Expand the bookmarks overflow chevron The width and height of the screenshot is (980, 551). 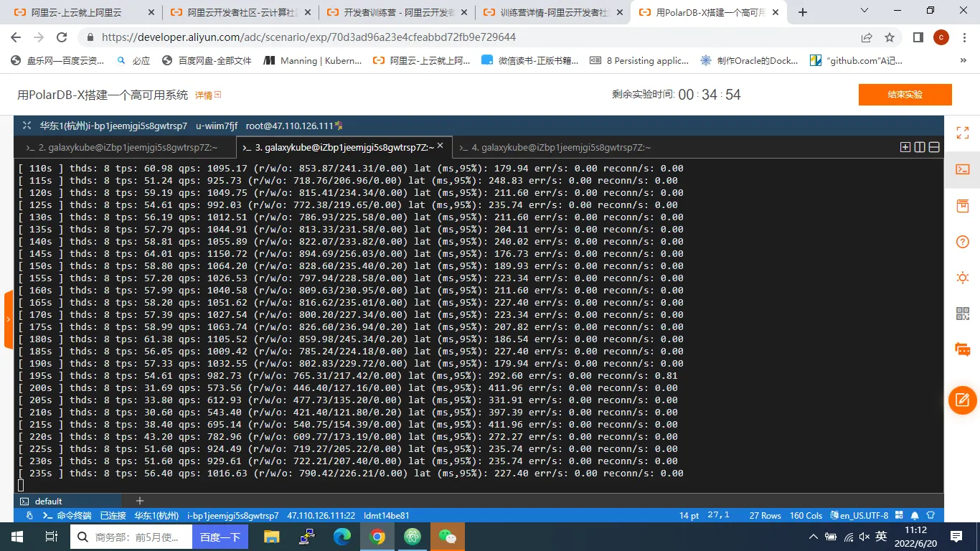963,61
